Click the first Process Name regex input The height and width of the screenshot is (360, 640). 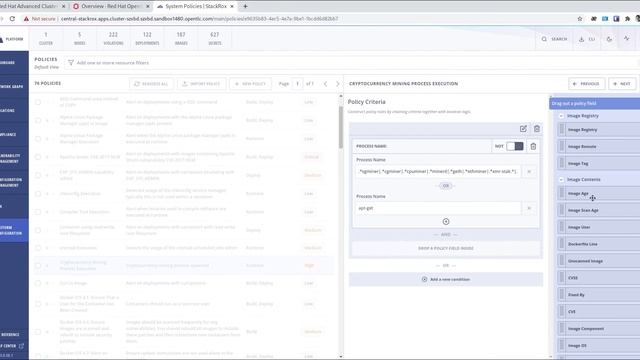pos(438,171)
